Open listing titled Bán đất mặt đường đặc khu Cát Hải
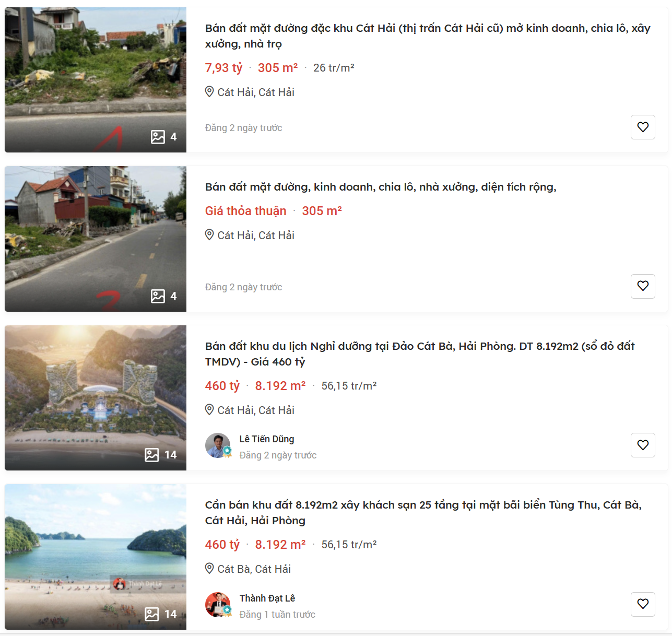 428,36
